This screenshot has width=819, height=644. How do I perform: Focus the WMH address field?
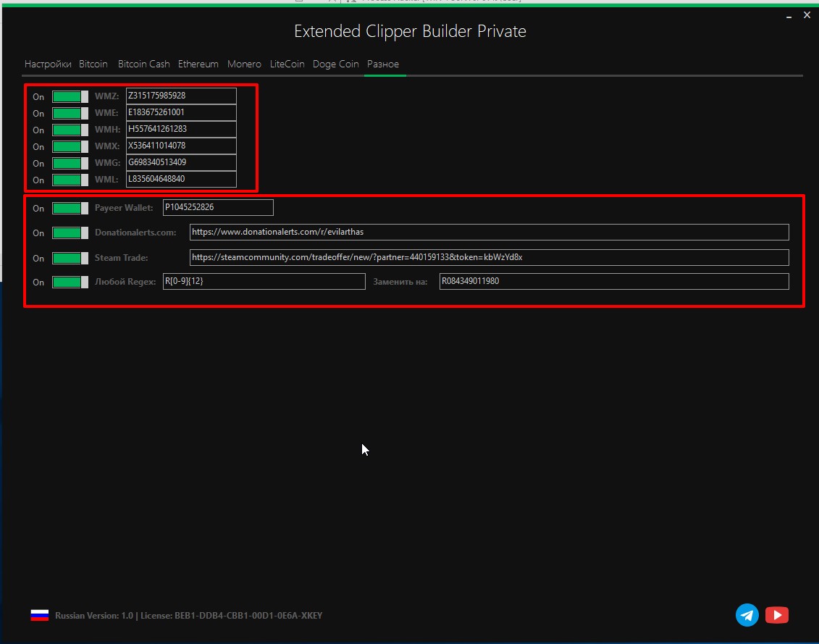click(x=181, y=129)
